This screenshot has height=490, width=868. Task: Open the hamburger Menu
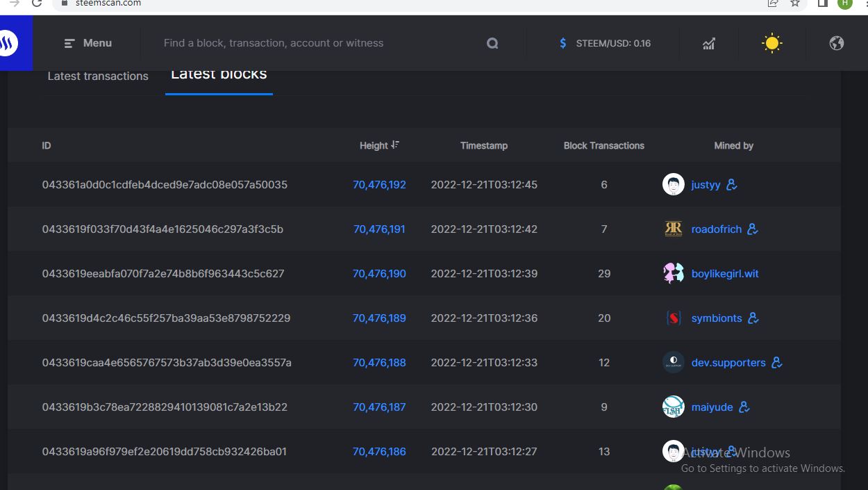click(87, 43)
